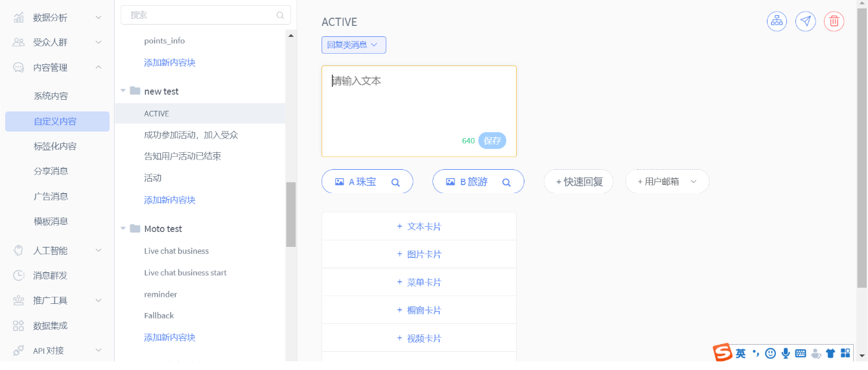This screenshot has width=868, height=370.
Task: Click search magnifier in A 珠宝 button
Action: point(395,182)
